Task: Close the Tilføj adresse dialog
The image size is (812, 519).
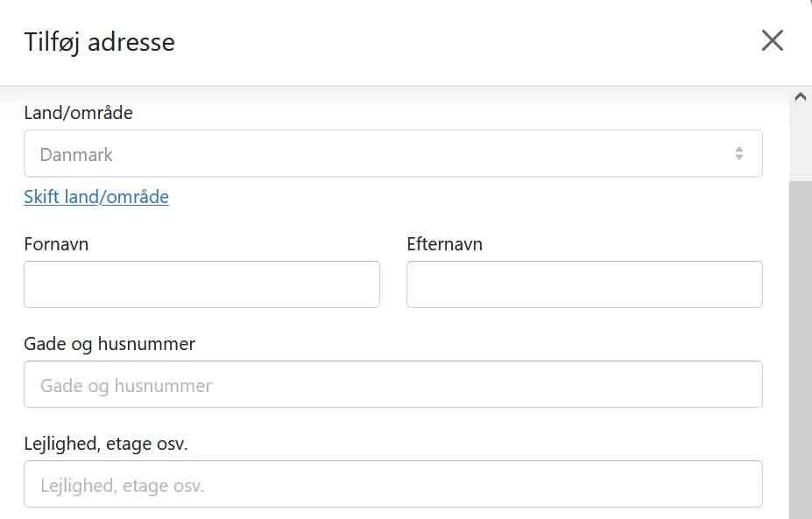Action: tap(772, 40)
